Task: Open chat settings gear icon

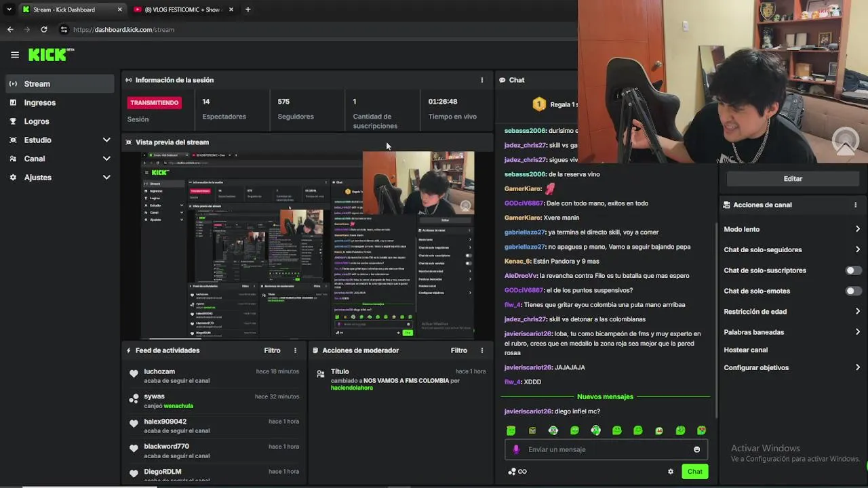Action: tap(671, 472)
